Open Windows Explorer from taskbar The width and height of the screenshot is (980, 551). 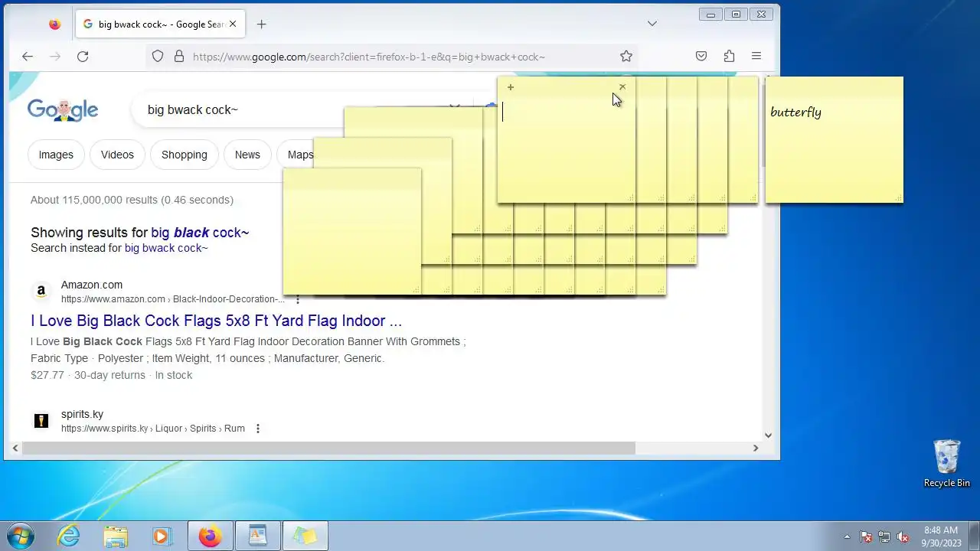point(116,536)
